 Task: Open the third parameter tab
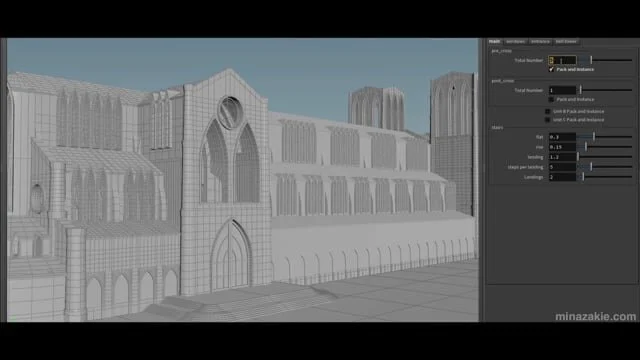(540, 41)
